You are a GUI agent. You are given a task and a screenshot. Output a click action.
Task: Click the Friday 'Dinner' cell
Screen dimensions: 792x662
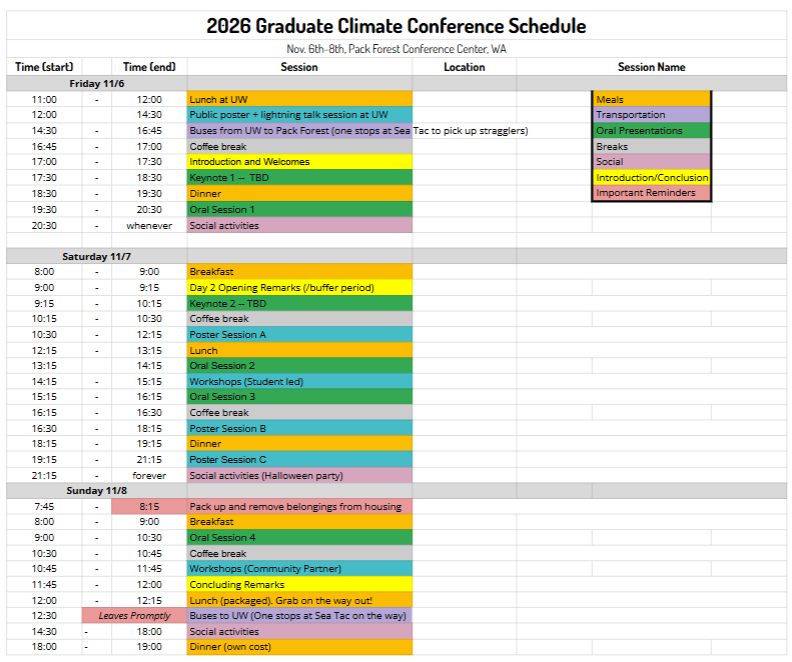click(300, 193)
